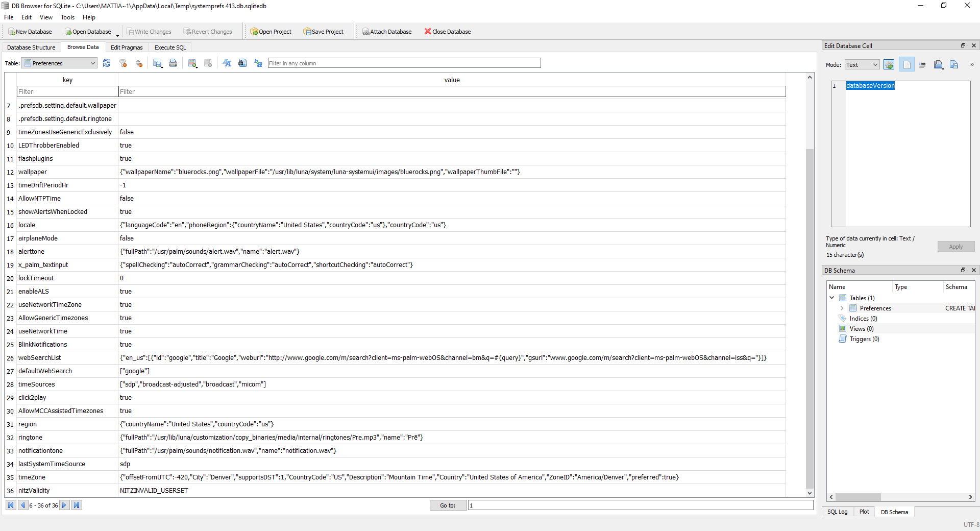This screenshot has height=531, width=980.
Task: Clear all filters icon
Action: coord(123,63)
